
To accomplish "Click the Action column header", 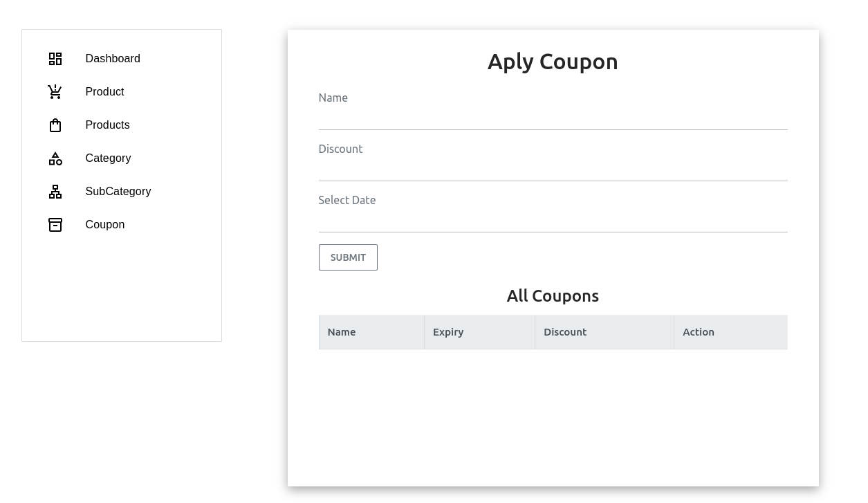I will 699,332.
